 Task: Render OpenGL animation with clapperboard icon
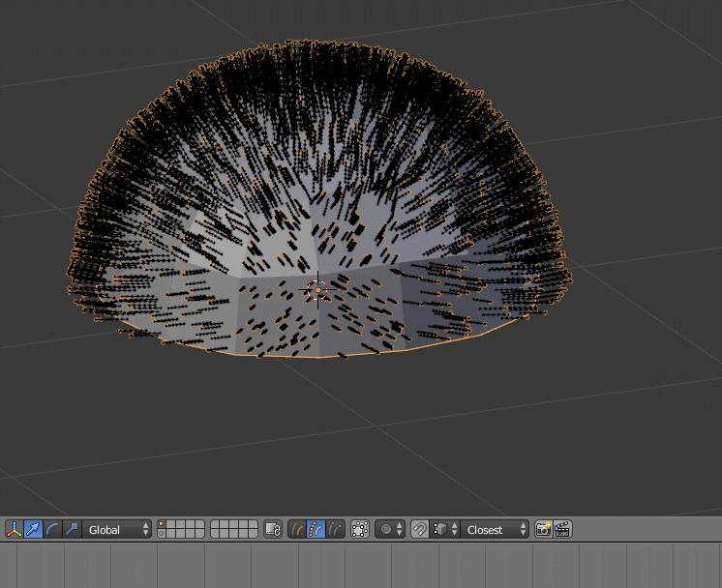point(562,530)
